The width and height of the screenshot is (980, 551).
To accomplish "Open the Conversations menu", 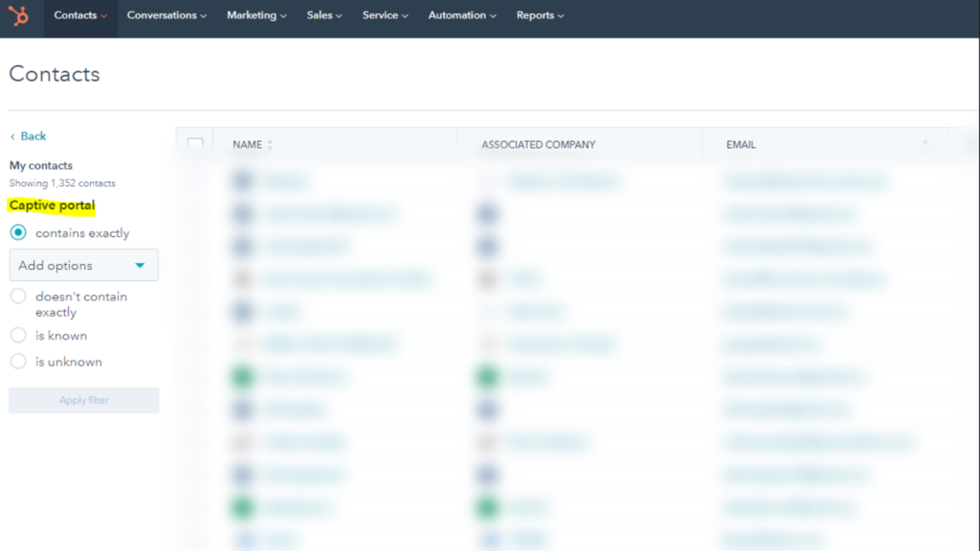I will point(166,15).
